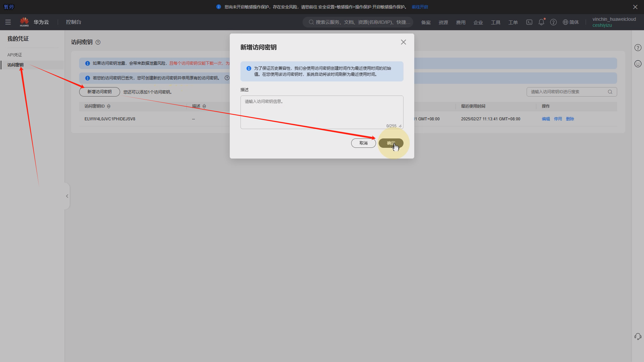This screenshot has width=644, height=362.
Task: Collapse the left sidebar panel
Action: [x=67, y=196]
